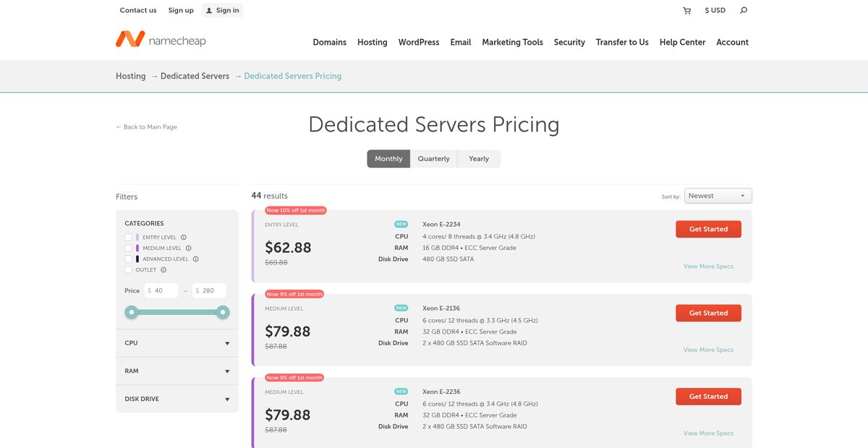Tick the Medium Level checkbox
Image resolution: width=868 pixels, height=448 pixels.
point(128,248)
